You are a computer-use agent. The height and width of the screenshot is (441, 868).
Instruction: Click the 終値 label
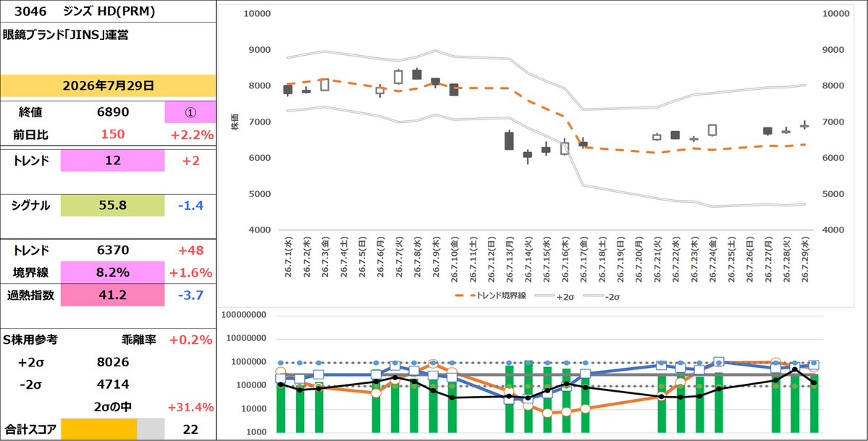pos(30,112)
